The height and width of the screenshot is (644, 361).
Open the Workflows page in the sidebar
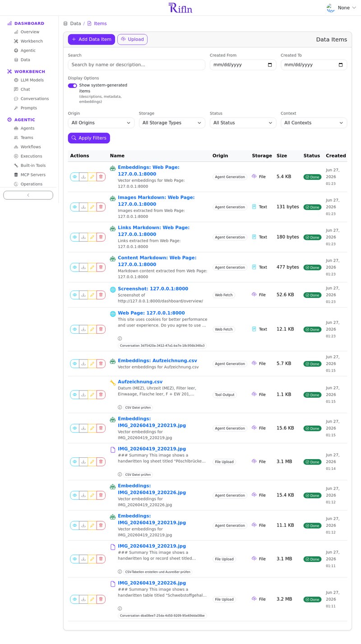(x=31, y=147)
